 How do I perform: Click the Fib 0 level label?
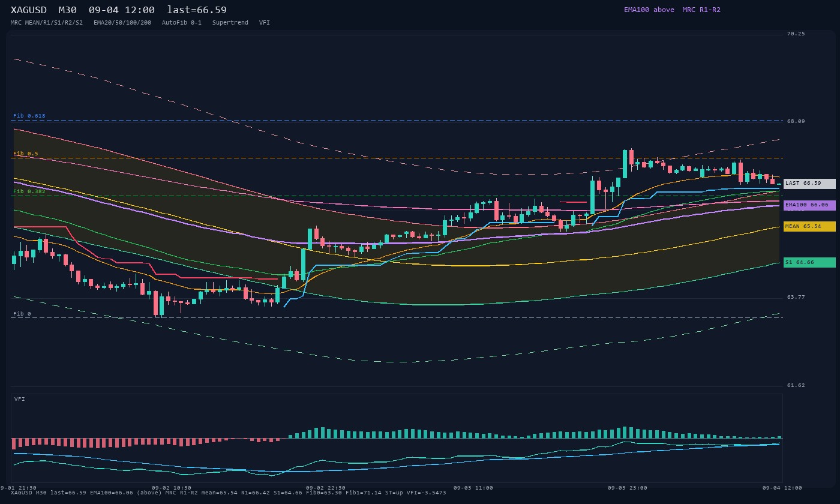(22, 314)
